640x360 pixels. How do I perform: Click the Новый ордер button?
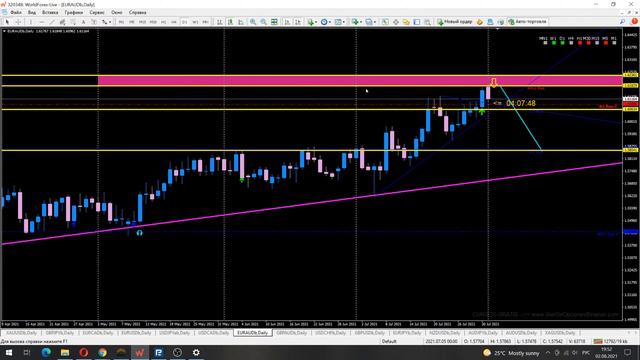(455, 22)
